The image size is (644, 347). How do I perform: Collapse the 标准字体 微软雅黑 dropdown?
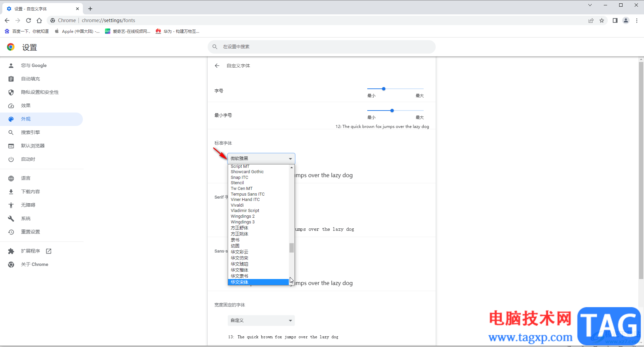point(261,158)
